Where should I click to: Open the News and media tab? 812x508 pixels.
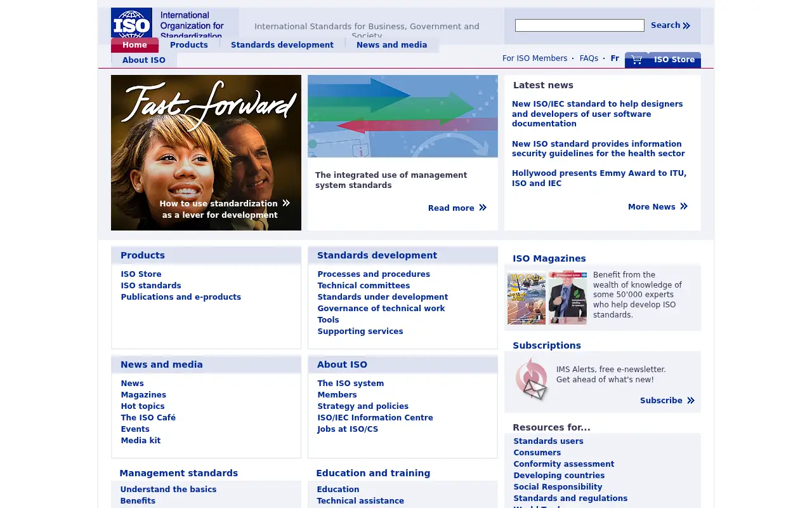[x=392, y=45]
